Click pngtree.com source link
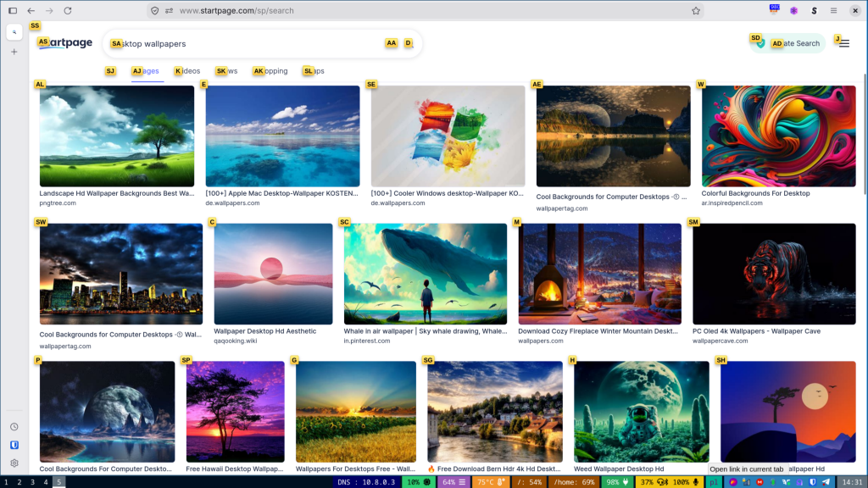The width and height of the screenshot is (868, 488). tap(58, 203)
